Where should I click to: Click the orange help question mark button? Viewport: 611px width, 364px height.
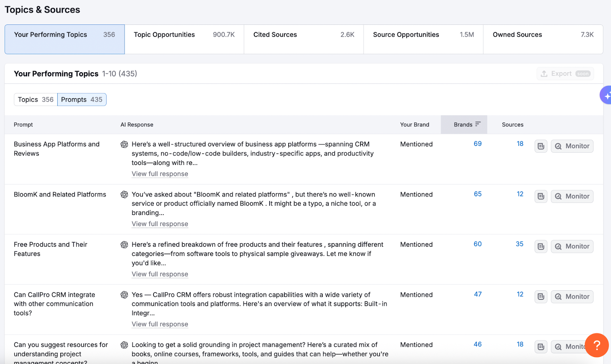596,345
